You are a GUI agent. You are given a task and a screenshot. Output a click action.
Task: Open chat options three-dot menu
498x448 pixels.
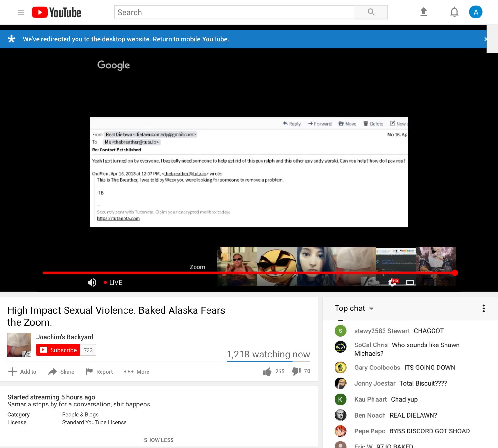484,308
